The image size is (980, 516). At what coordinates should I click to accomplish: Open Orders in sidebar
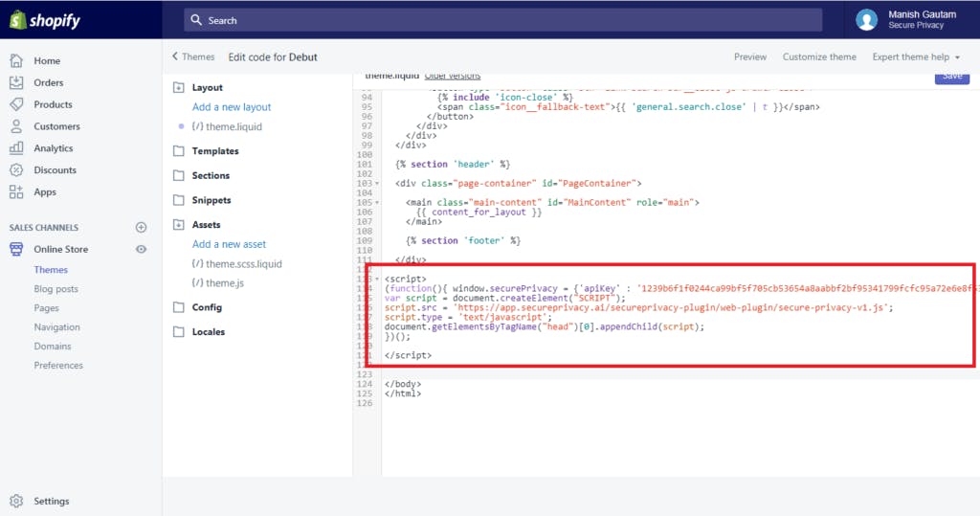[49, 82]
